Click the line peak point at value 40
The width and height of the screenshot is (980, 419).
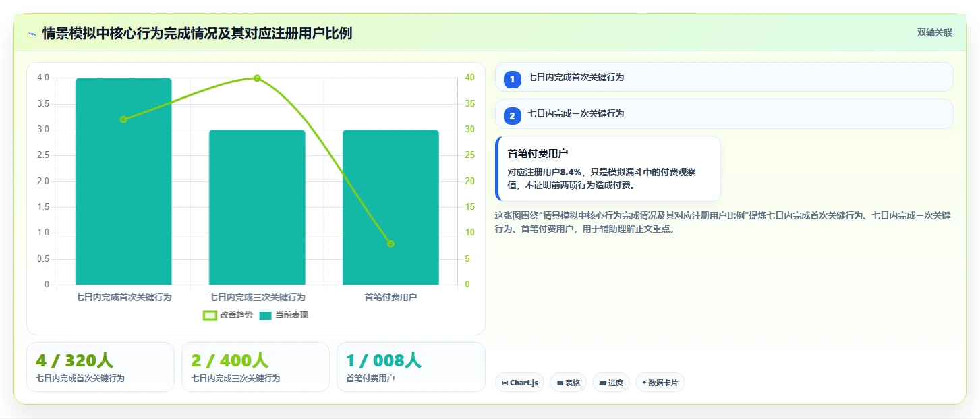(x=257, y=78)
